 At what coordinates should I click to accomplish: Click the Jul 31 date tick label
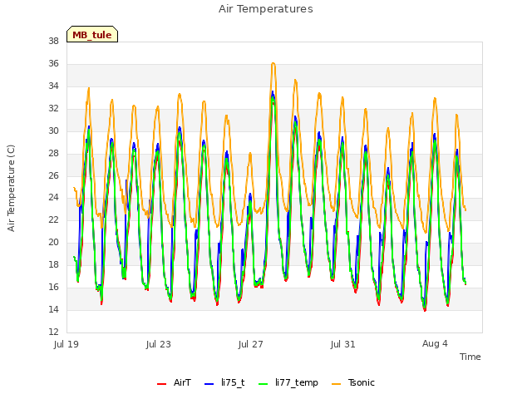(x=343, y=344)
